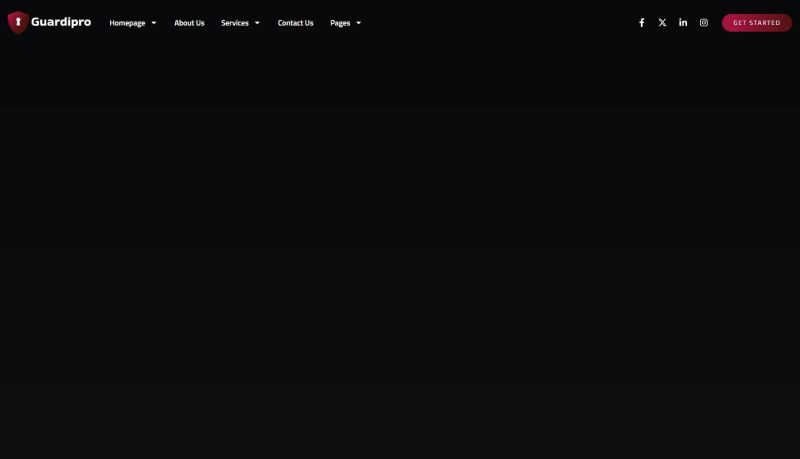Click the white keyhole inside shield logo

coord(18,22)
